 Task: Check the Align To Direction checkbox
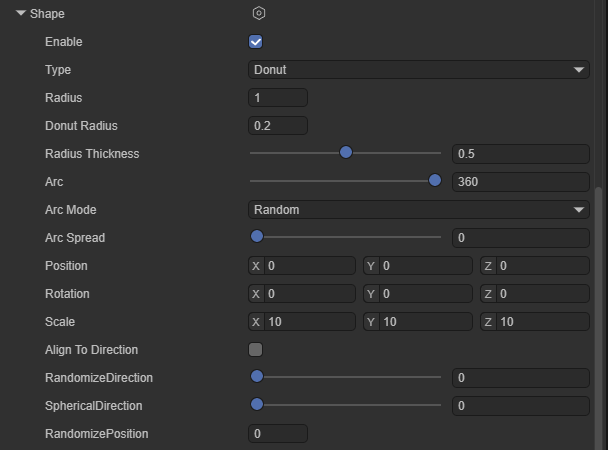pos(256,350)
